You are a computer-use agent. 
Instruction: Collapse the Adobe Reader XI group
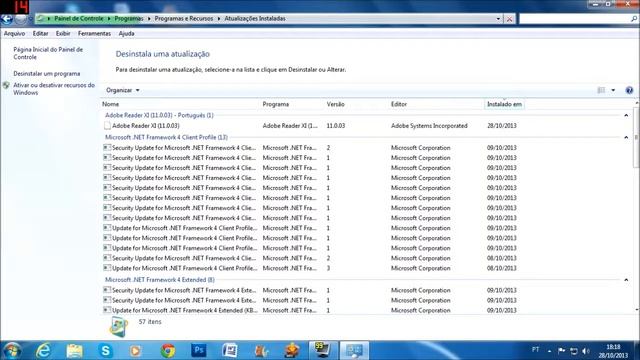(626, 116)
